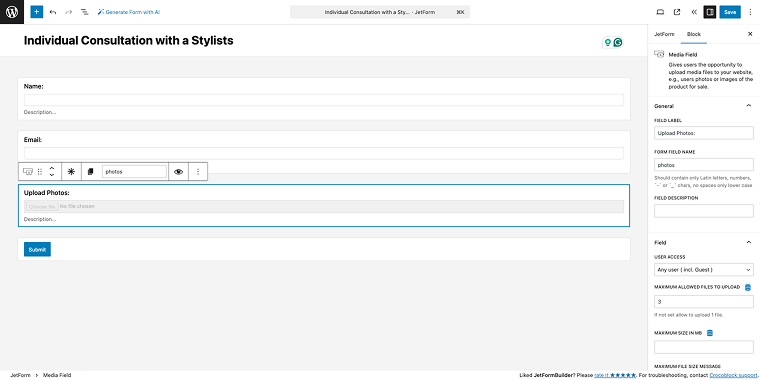Edit the Maximum Allowed Files value
760x380 pixels.
pos(704,301)
